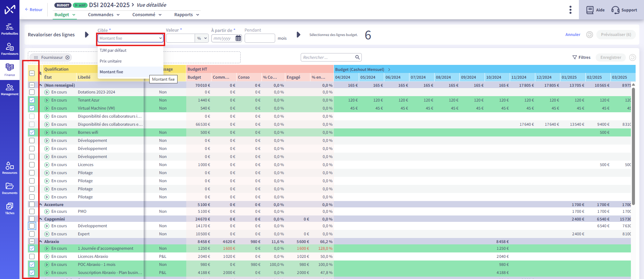Collapse the Abraxio group
Image resolution: width=644 pixels, height=279 pixels.
[x=41, y=241]
